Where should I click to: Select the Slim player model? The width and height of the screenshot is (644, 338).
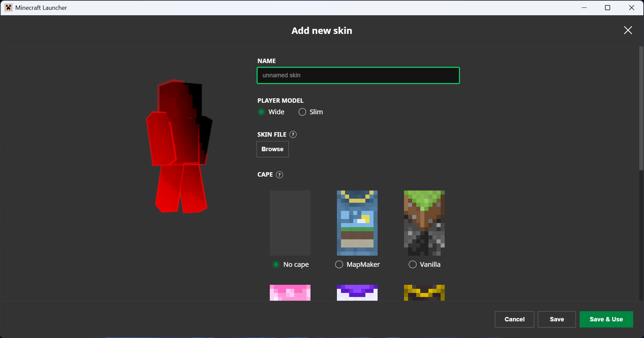[x=302, y=112]
